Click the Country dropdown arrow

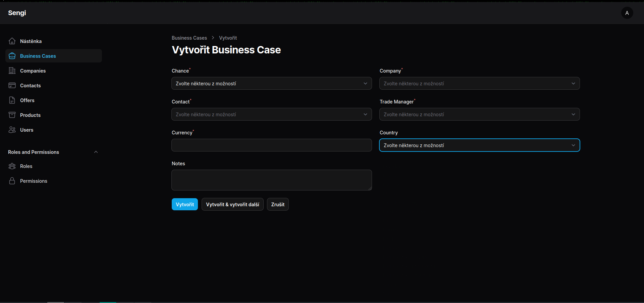(573, 145)
